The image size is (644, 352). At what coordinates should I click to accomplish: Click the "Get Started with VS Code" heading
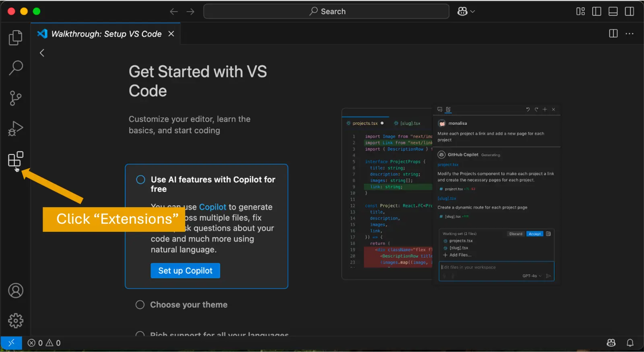(x=198, y=81)
